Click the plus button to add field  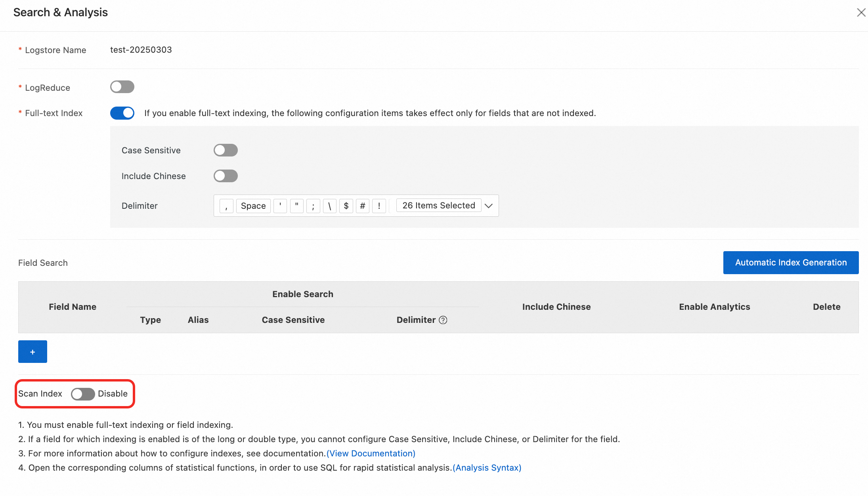(x=33, y=352)
